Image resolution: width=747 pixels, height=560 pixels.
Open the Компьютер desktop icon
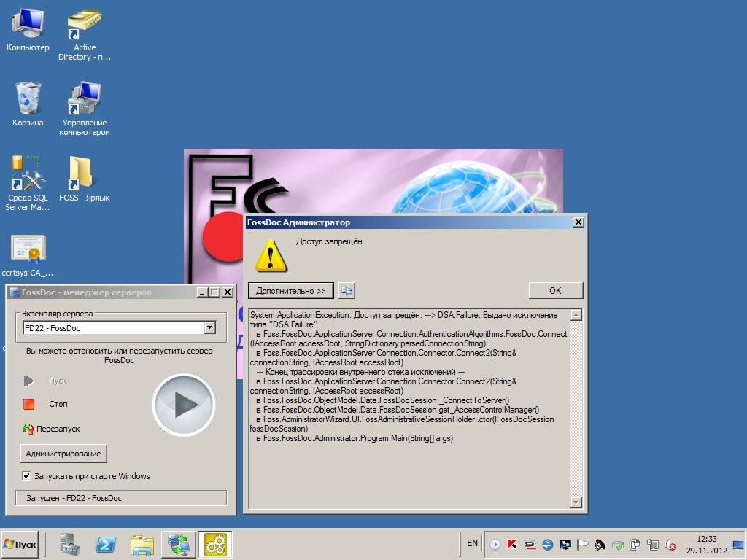(28, 29)
